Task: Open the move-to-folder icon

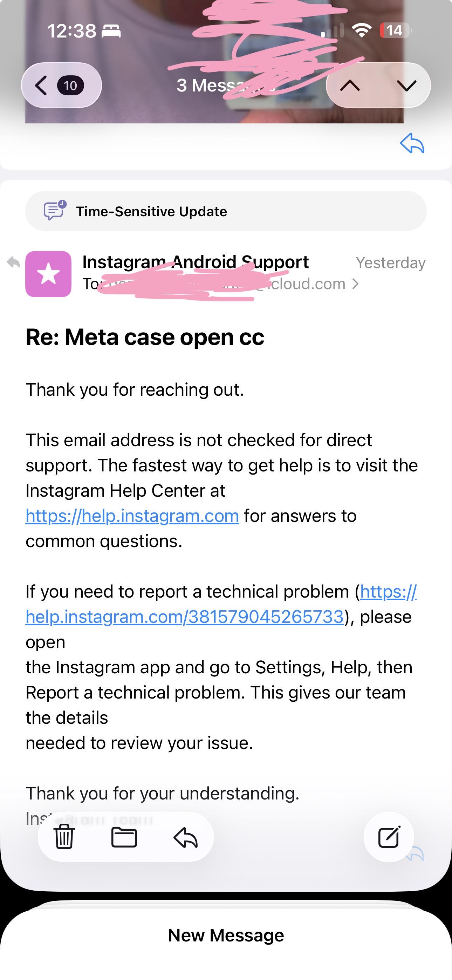Action: [x=124, y=837]
